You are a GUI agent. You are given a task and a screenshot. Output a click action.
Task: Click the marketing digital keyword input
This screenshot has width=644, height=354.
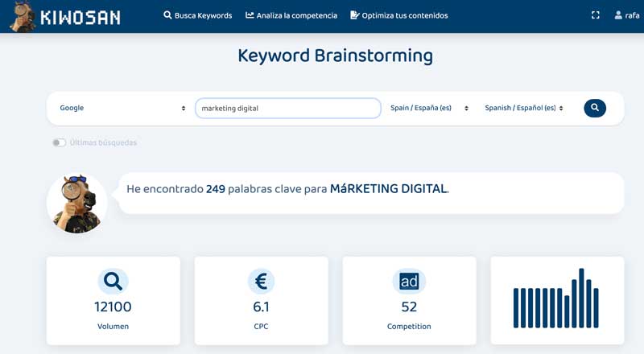(x=288, y=109)
